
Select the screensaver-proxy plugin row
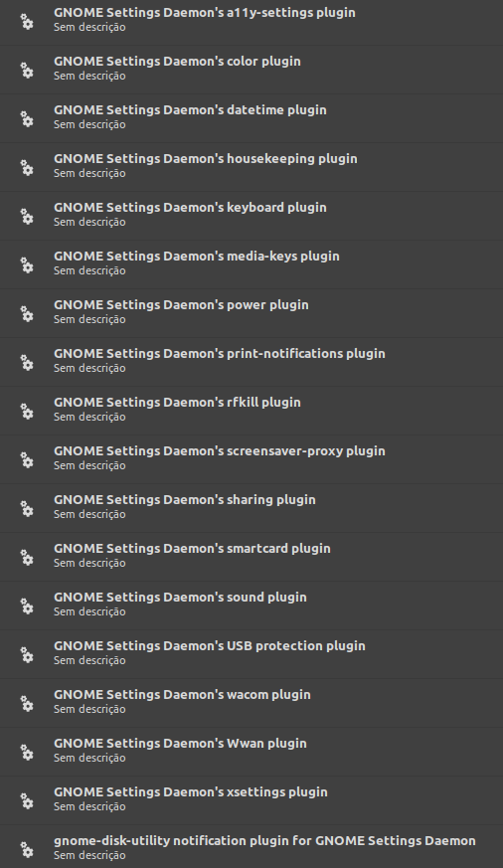coord(251,459)
